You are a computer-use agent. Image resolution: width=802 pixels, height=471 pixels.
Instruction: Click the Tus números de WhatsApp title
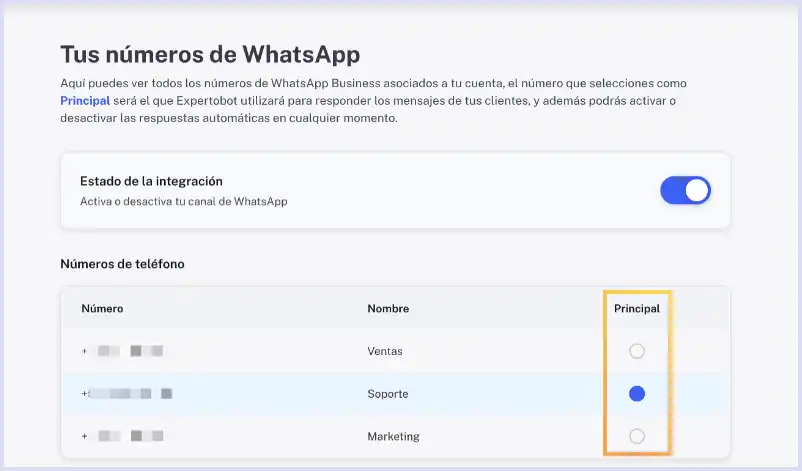(x=210, y=55)
